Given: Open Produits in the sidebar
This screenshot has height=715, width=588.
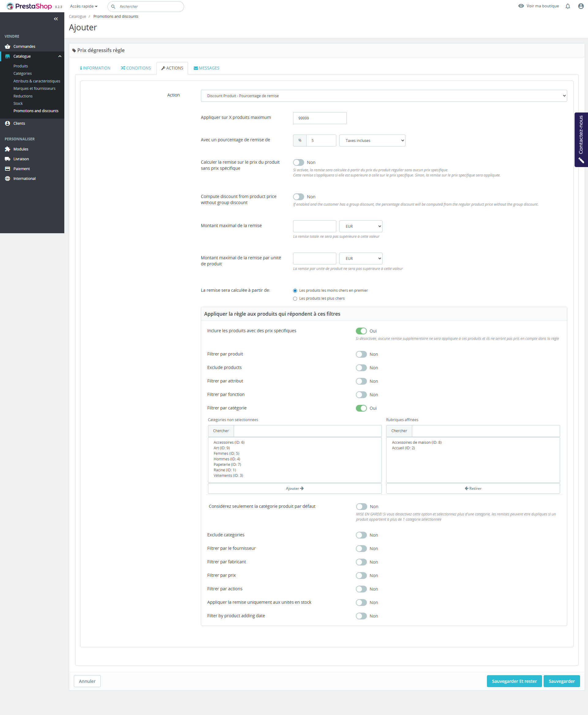Looking at the screenshot, I should coord(21,66).
